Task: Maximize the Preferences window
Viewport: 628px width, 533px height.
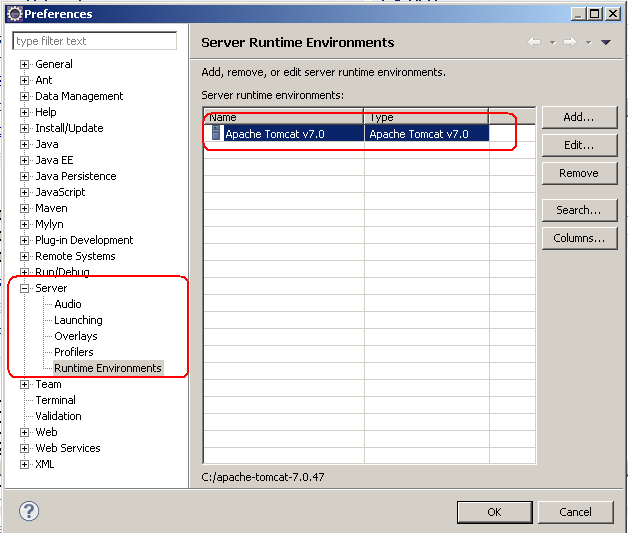Action: pos(594,14)
